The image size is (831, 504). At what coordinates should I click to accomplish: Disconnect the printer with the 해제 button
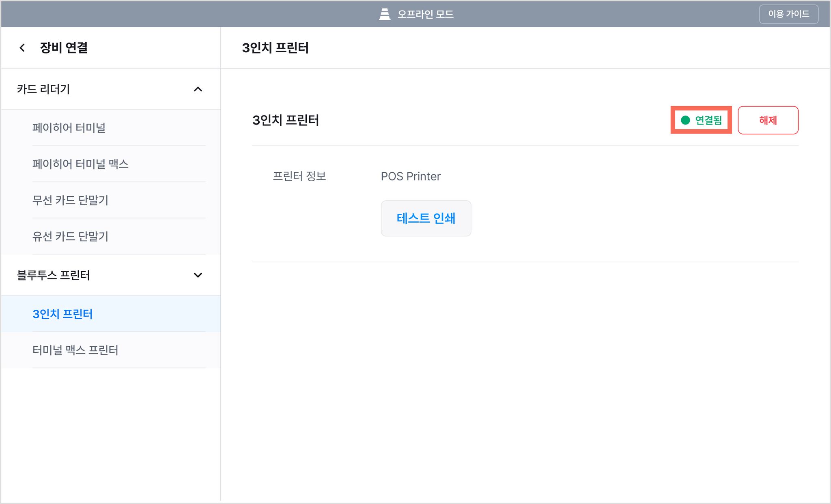tap(768, 120)
